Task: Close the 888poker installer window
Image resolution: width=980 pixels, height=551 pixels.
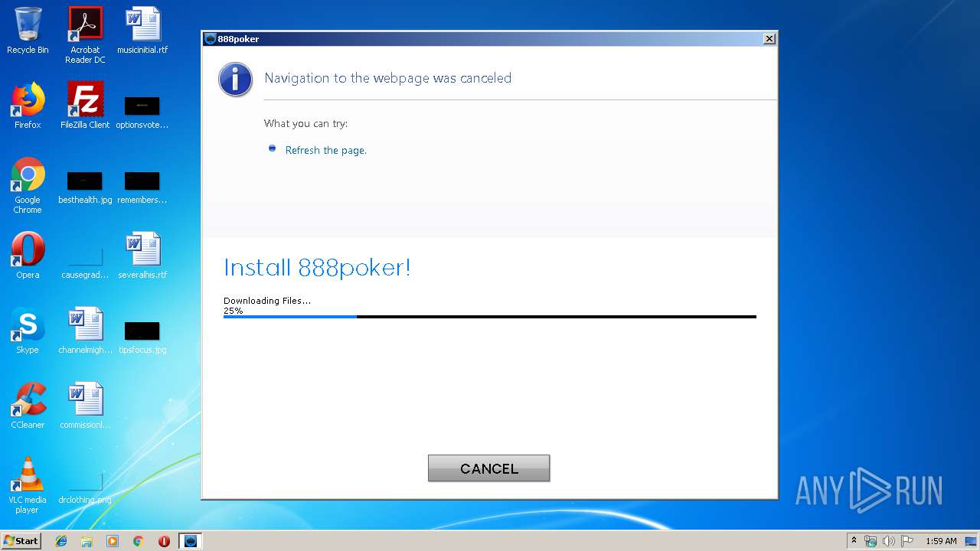Action: [769, 39]
